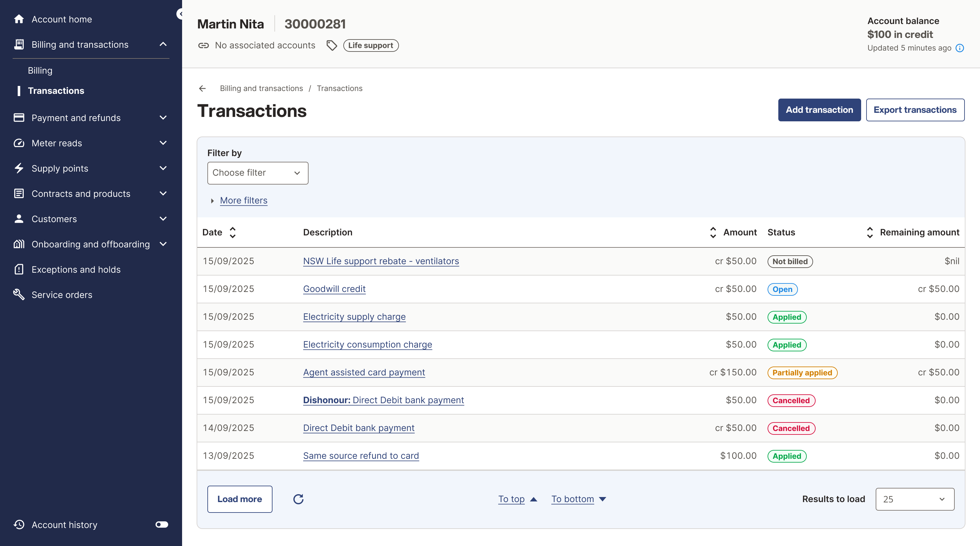Click the Exceptions and holds alert icon
Viewport: 980px width, 546px height.
[x=19, y=270]
